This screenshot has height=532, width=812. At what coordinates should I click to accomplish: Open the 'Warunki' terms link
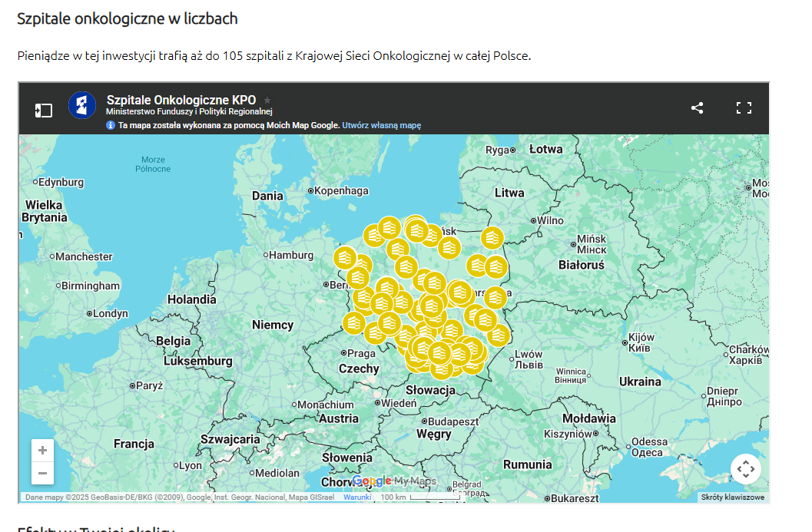pos(357,497)
